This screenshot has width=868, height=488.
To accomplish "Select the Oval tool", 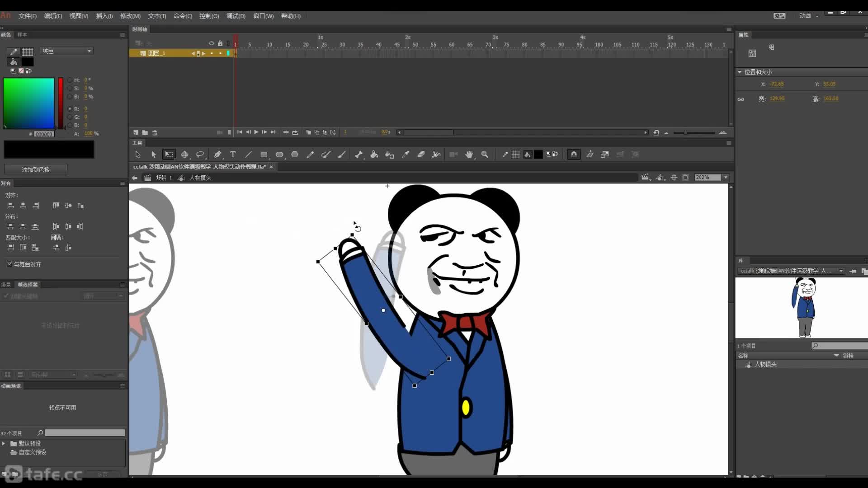I will (x=279, y=155).
